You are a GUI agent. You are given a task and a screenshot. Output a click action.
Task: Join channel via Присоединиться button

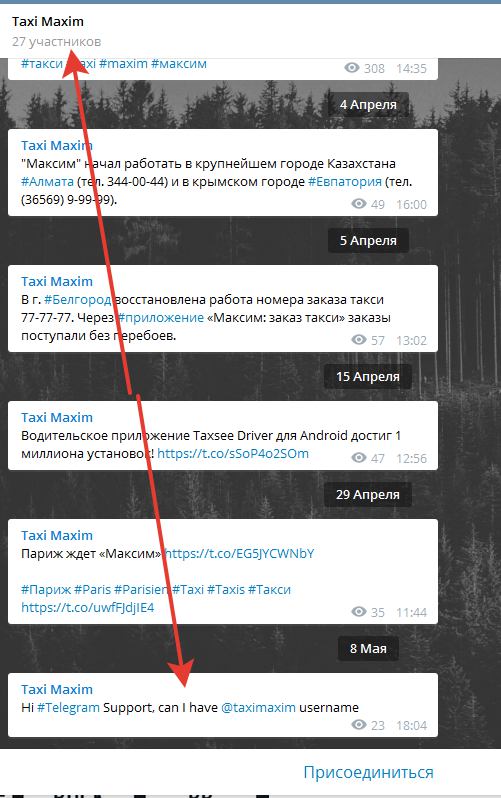(x=368, y=773)
